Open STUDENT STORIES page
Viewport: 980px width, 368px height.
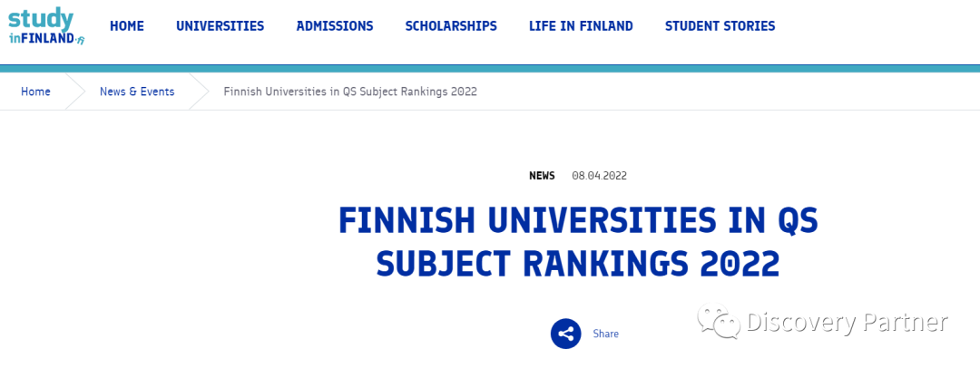click(720, 26)
